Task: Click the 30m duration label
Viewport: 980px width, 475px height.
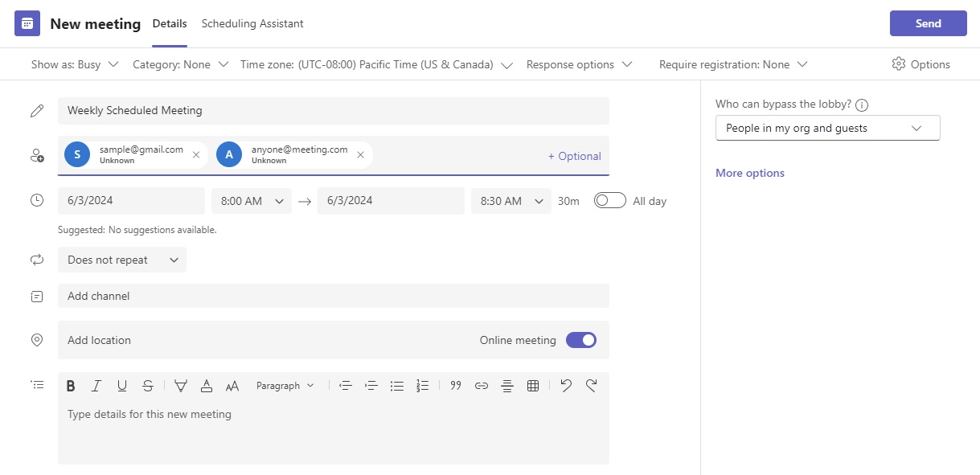Action: [x=568, y=201]
